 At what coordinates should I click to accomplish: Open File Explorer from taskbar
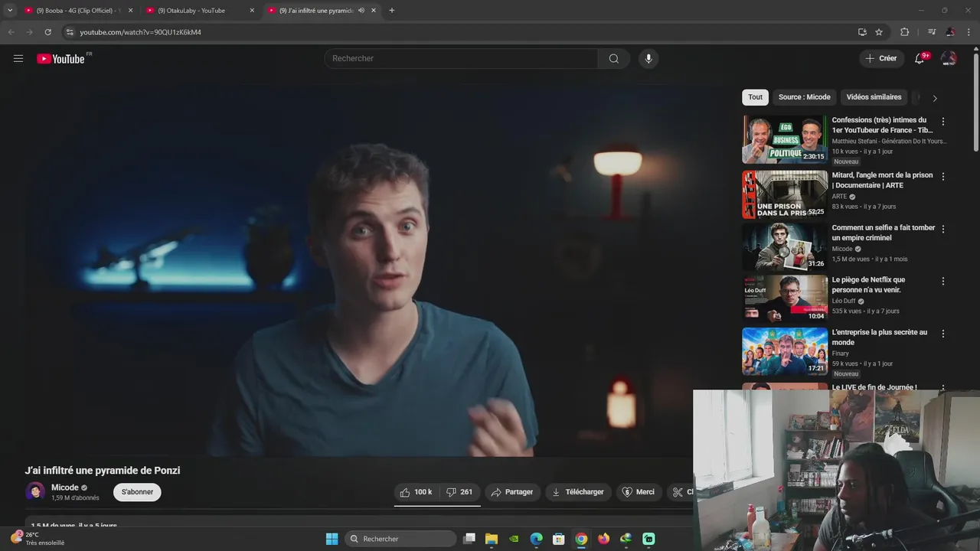pyautogui.click(x=492, y=539)
